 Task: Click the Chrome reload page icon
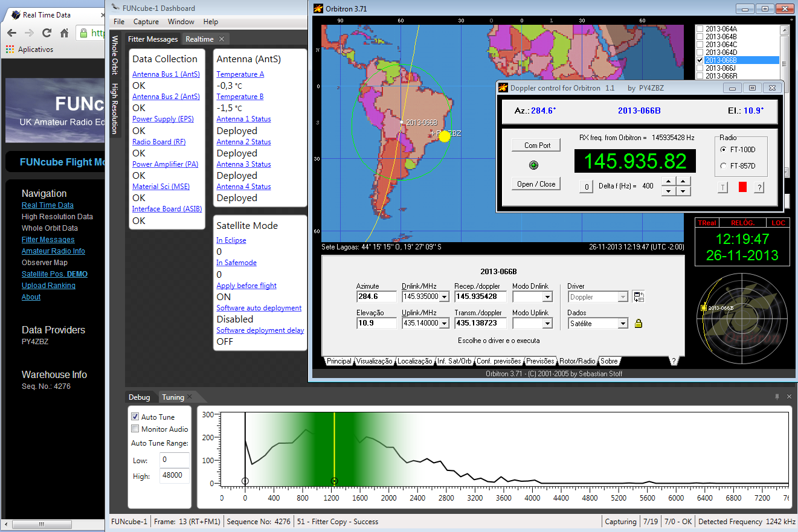(x=47, y=33)
